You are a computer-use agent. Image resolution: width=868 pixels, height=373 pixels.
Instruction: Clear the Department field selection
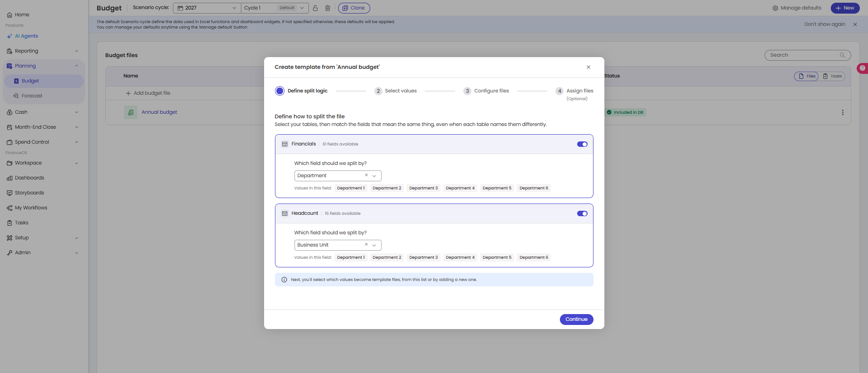point(366,175)
